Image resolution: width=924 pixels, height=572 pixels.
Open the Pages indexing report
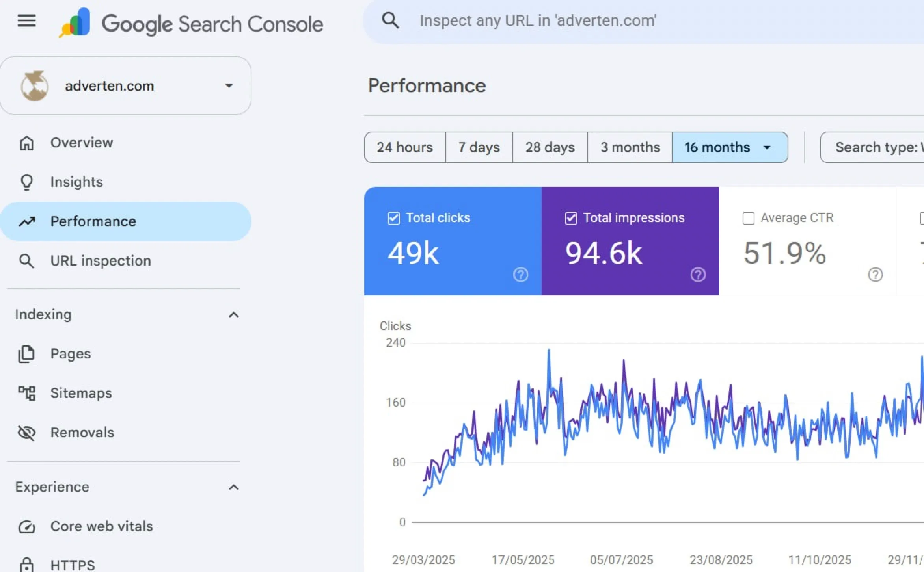[125, 354]
